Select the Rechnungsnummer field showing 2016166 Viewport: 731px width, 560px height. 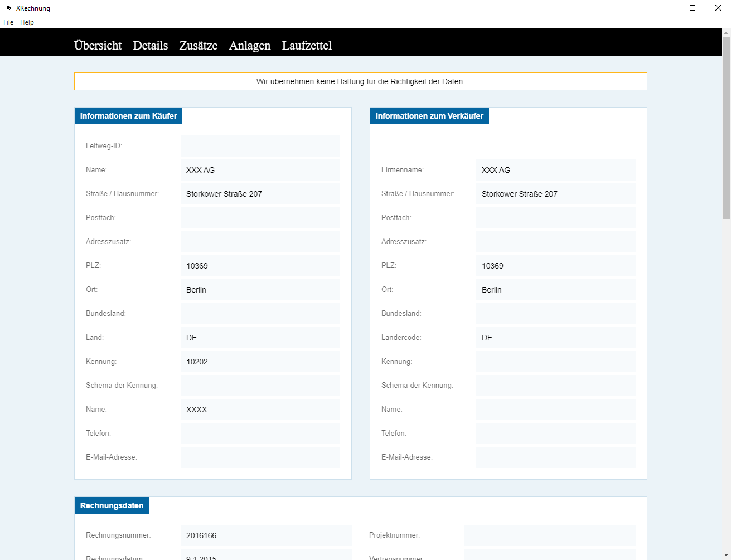click(x=266, y=535)
